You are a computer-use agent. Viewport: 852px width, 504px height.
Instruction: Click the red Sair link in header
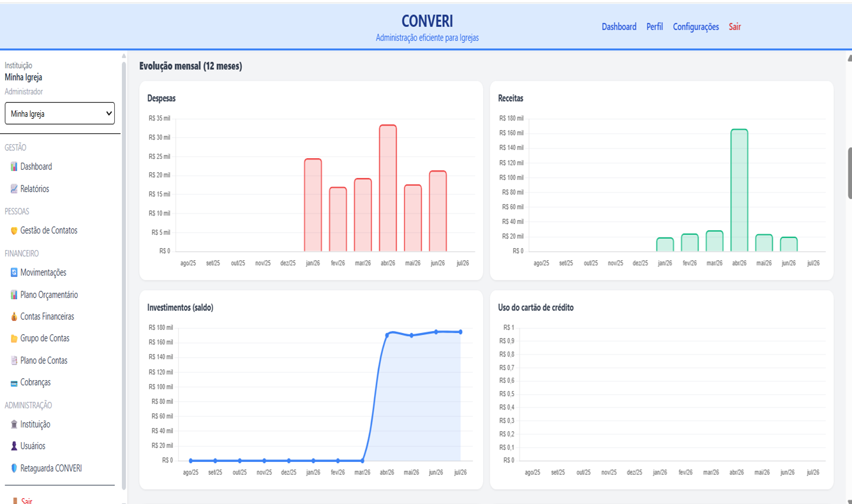pyautogui.click(x=735, y=27)
